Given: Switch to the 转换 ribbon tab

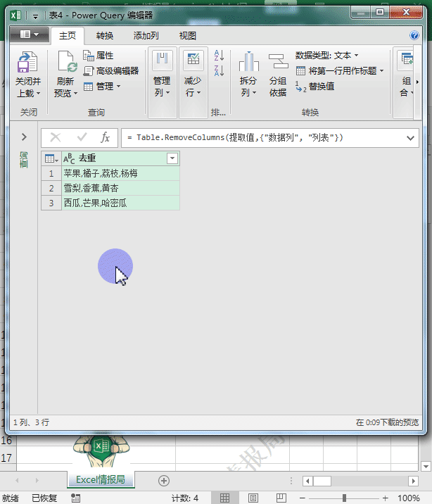Looking at the screenshot, I should (105, 36).
